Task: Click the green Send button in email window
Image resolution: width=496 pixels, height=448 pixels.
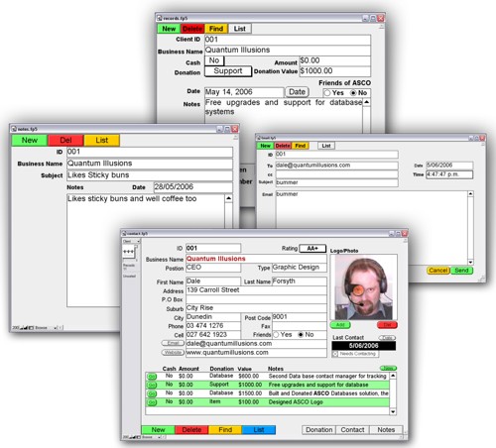Action: [x=461, y=271]
